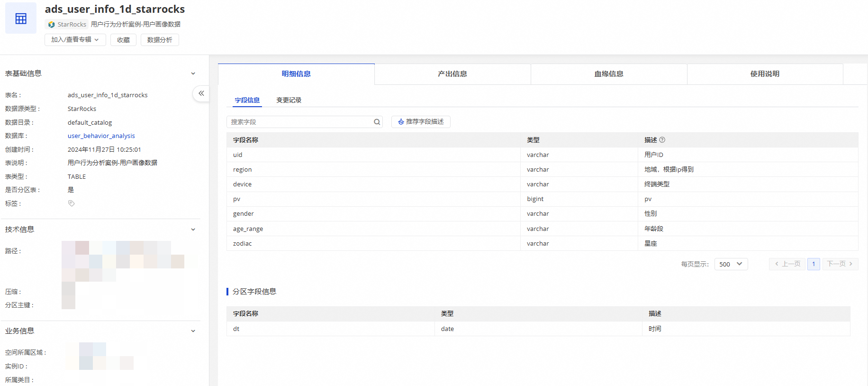Click the search magnifier icon in field search

pos(377,122)
